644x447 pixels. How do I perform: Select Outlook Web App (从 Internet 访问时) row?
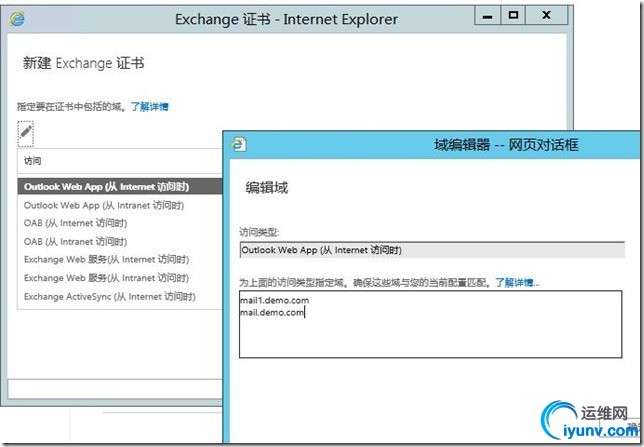pyautogui.click(x=120, y=187)
